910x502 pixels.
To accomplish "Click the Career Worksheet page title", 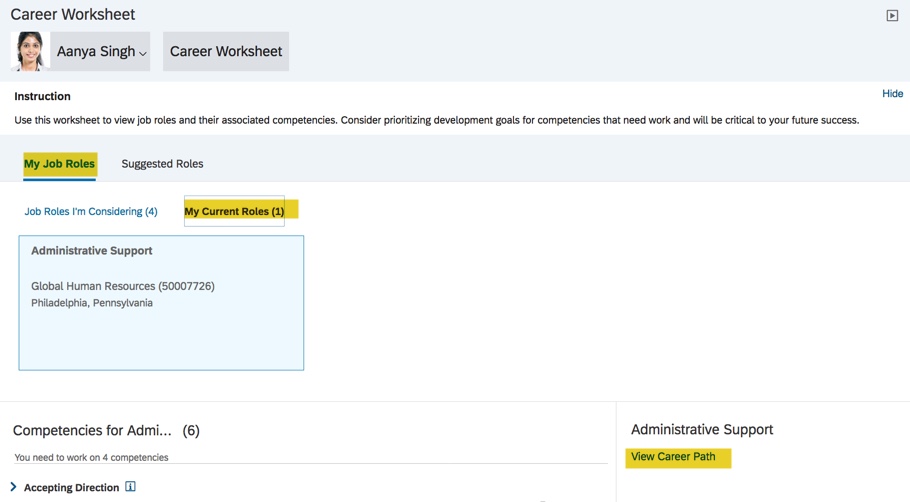I will click(72, 15).
